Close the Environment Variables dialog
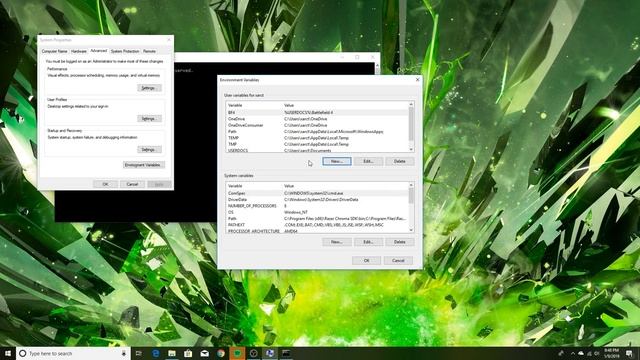The image size is (640, 360). (417, 80)
